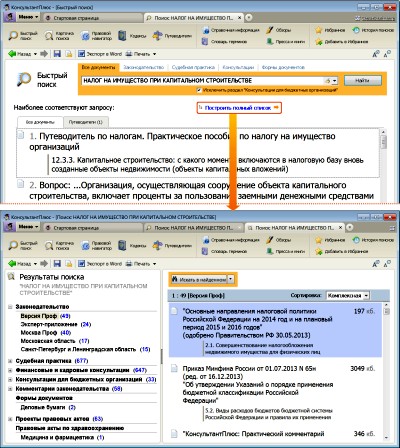Open Приказ Минфина России N 65н document
The height and width of the screenshot is (448, 400).
coord(258,384)
